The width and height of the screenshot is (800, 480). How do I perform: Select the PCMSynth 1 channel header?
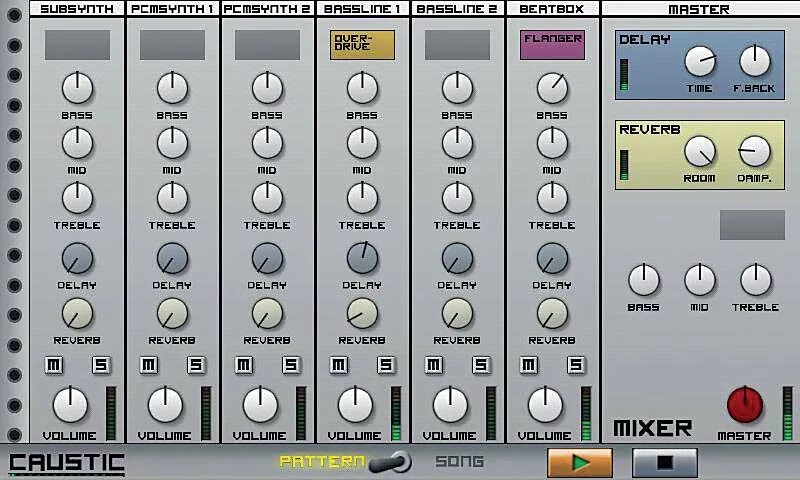[173, 9]
